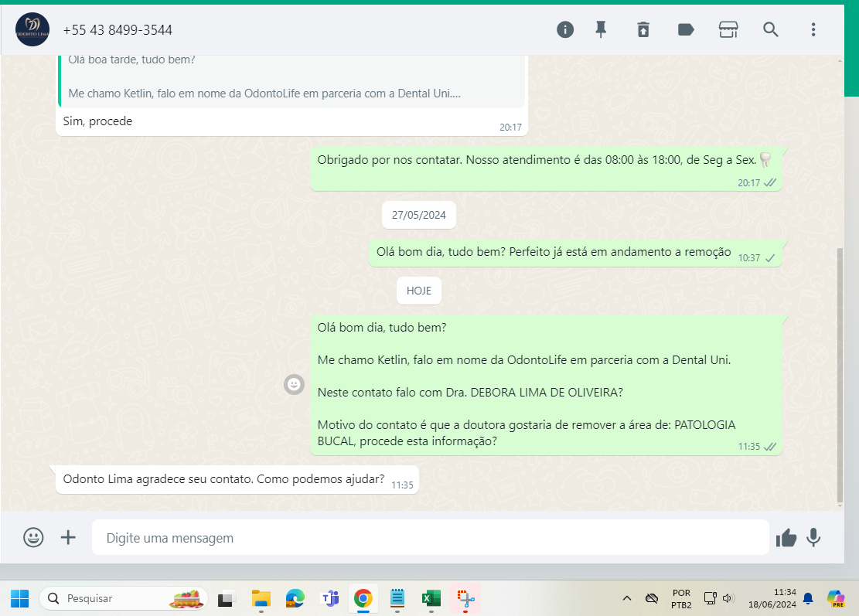Open Excel from taskbar
859x616 pixels.
click(431, 598)
